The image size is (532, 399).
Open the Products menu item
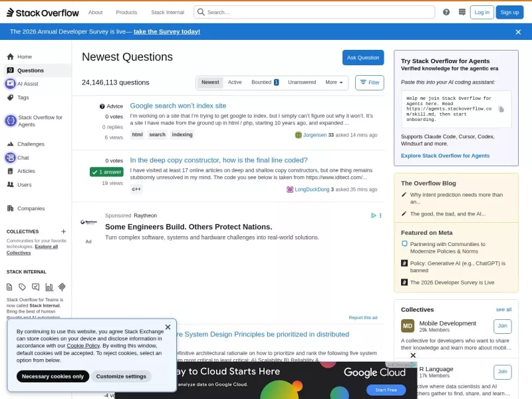click(x=126, y=12)
